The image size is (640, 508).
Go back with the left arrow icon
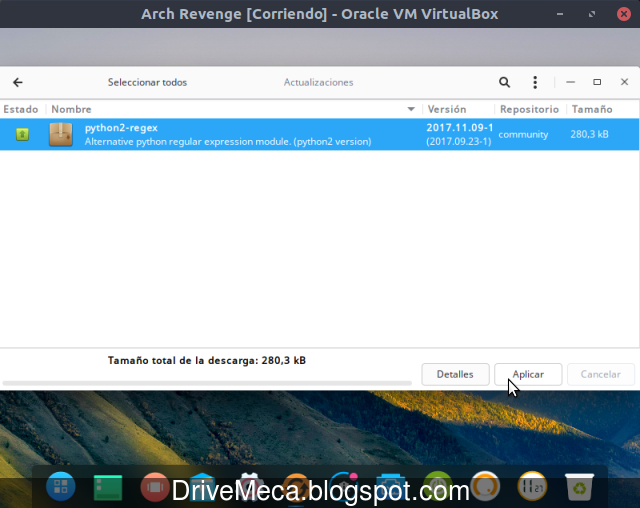[18, 82]
